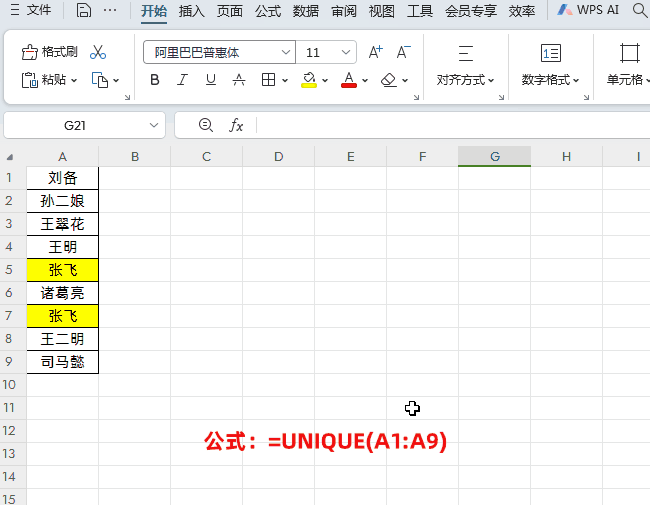Open the font name combo box
650x505 pixels.
[219, 52]
